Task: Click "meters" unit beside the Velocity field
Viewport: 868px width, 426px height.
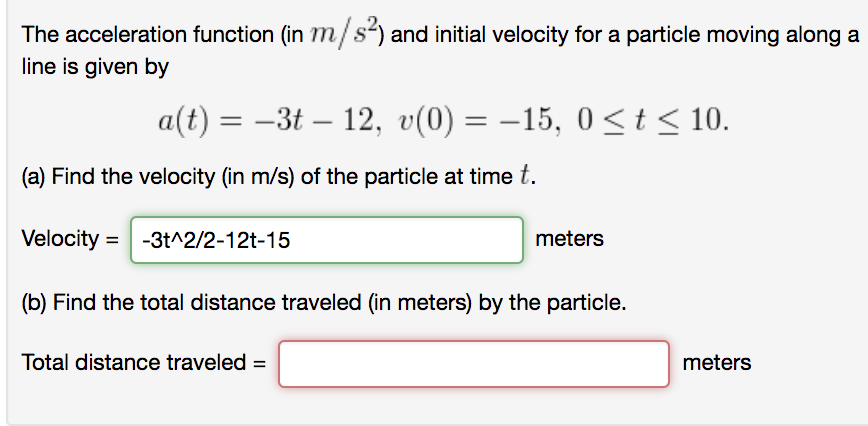Action: pos(570,240)
